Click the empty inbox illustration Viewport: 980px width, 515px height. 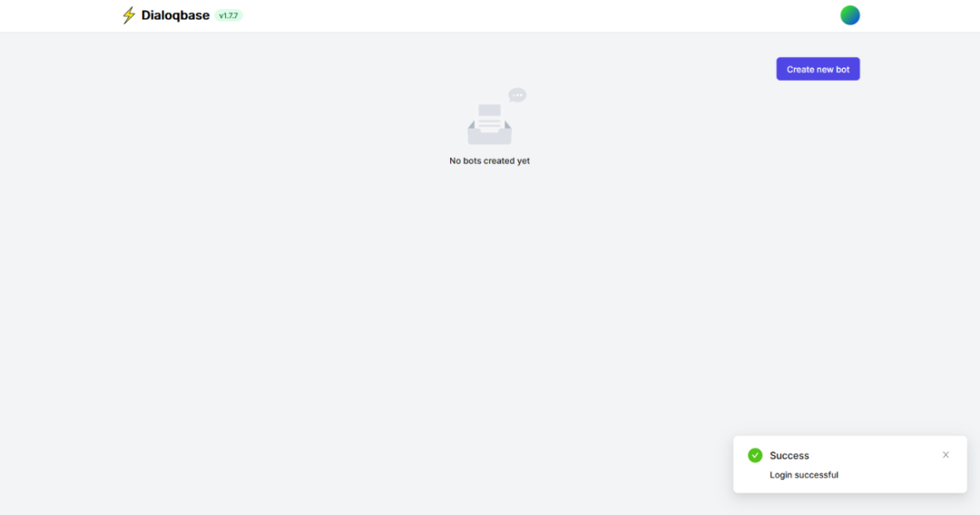(x=496, y=116)
